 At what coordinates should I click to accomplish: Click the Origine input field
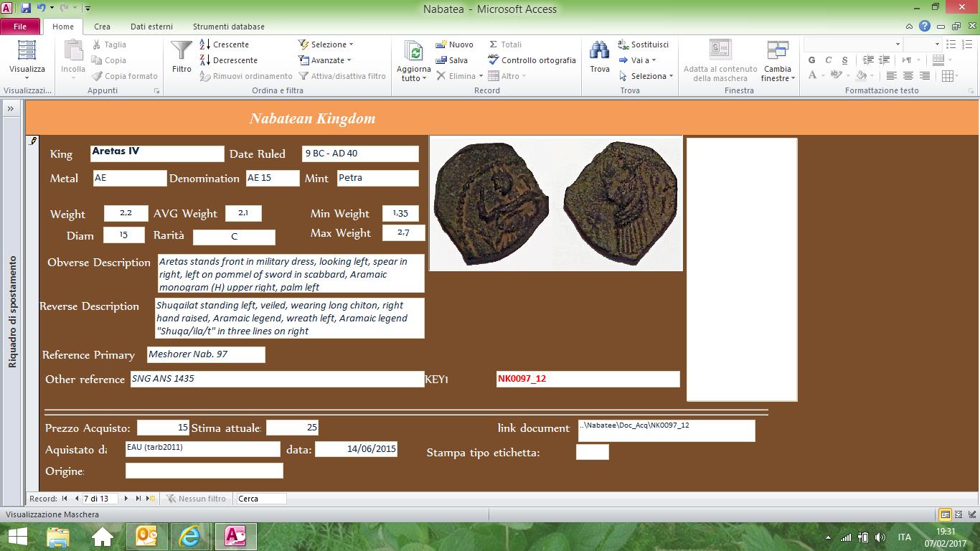(204, 471)
